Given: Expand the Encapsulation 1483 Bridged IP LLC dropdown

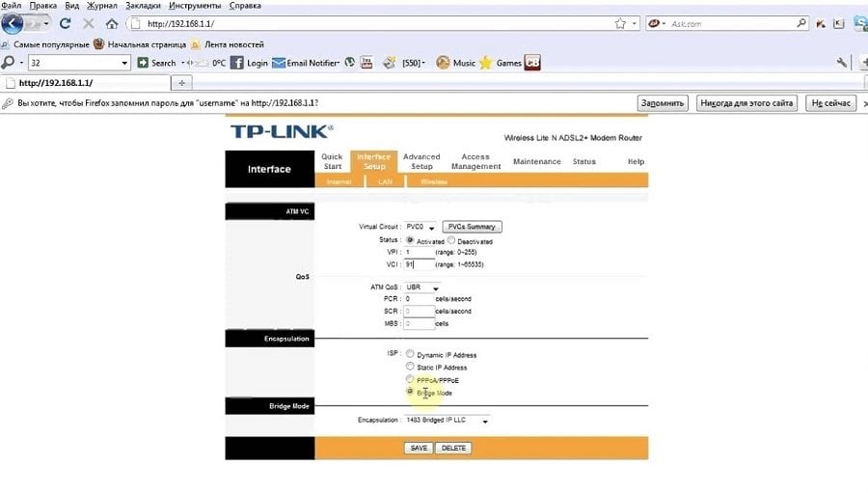Looking at the screenshot, I should pyautogui.click(x=447, y=421).
